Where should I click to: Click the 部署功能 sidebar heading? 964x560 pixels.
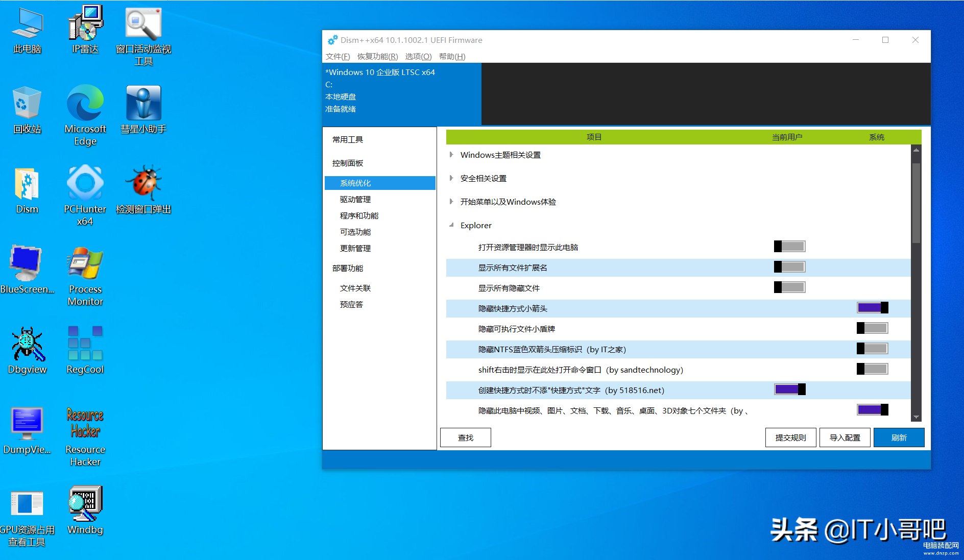tap(348, 269)
